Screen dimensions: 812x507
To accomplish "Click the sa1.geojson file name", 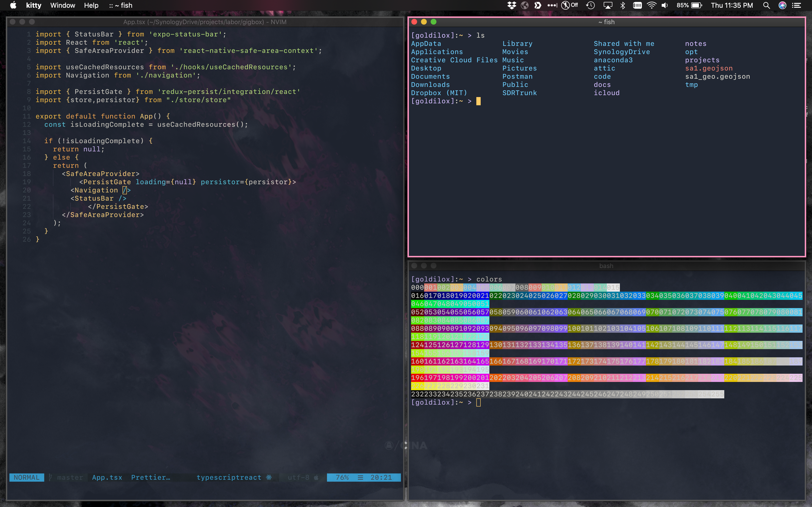I will [x=709, y=68].
